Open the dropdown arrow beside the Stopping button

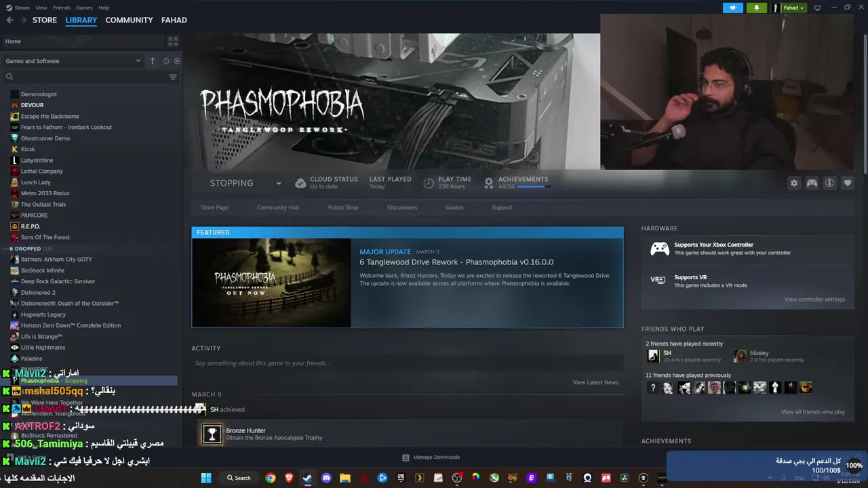pyautogui.click(x=278, y=183)
